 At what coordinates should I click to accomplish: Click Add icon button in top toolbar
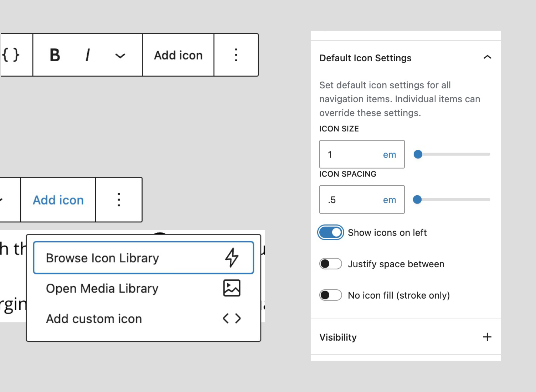click(178, 55)
